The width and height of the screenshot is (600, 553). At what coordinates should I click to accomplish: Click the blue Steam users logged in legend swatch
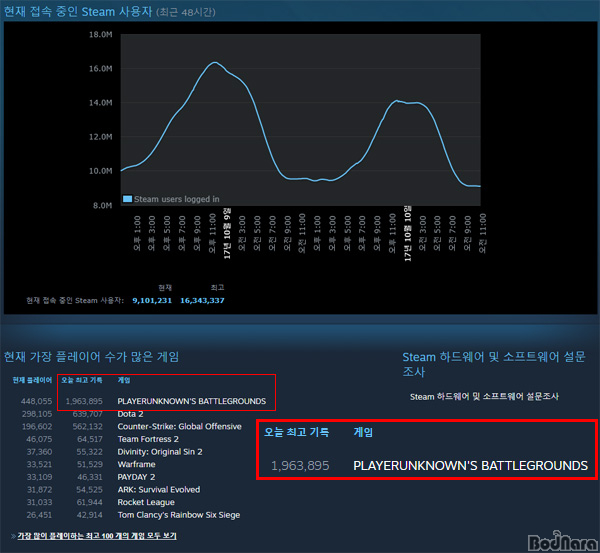point(127,199)
